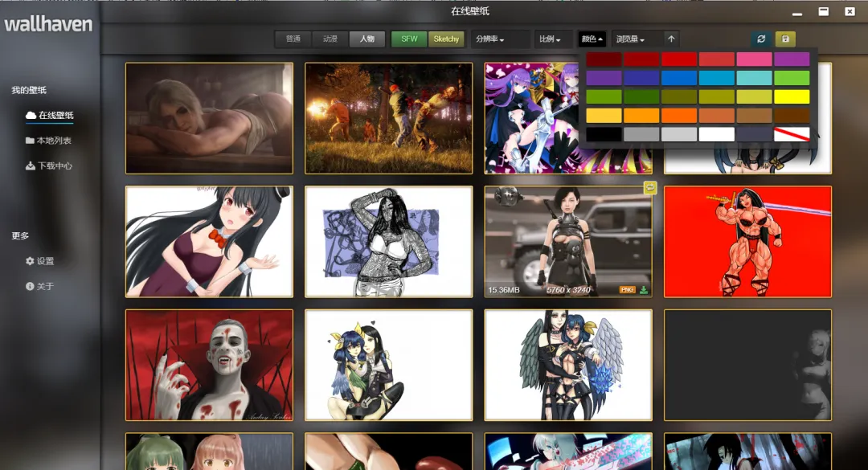Click the 我的壁纸 section heading
868x470 pixels.
(29, 90)
